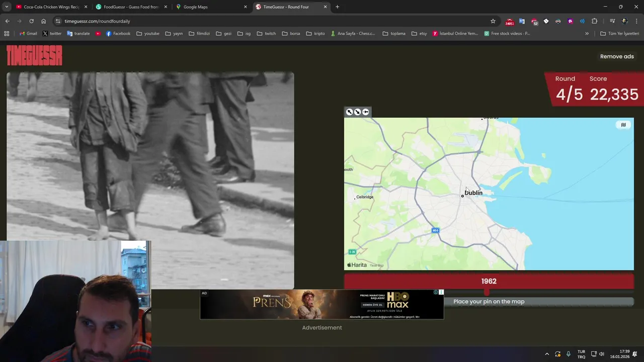This screenshot has width=644, height=362.
Task: Open the volume control in taskbar
Action: click(x=601, y=354)
